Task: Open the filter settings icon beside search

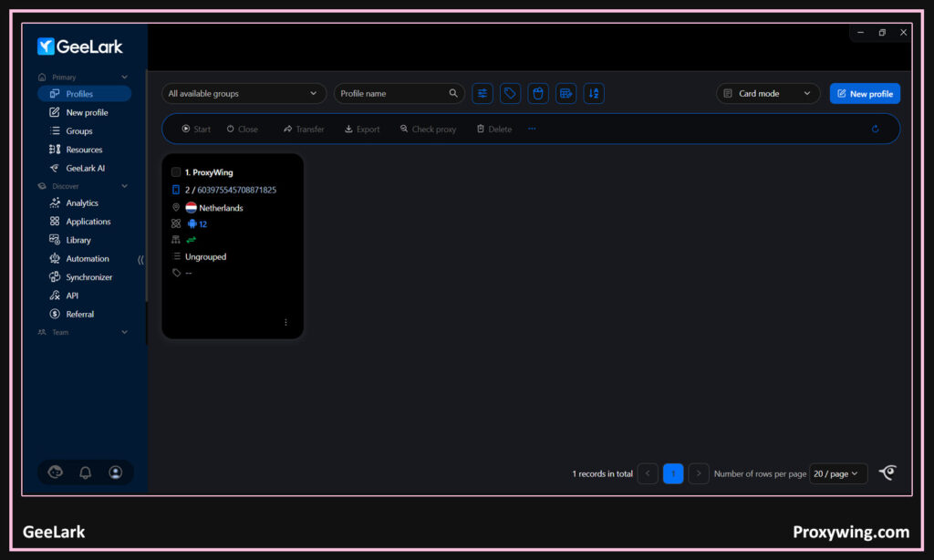Action: point(483,93)
